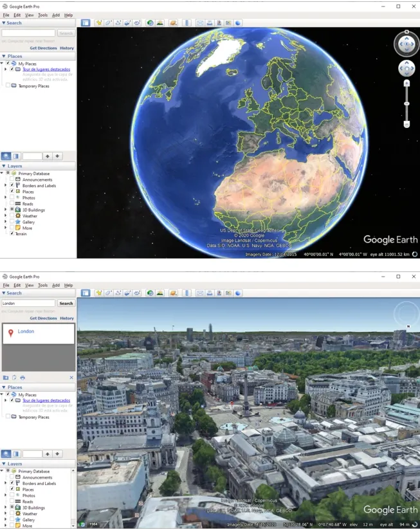
Task: Uncheck My Places in the London window
Action: pos(8,394)
